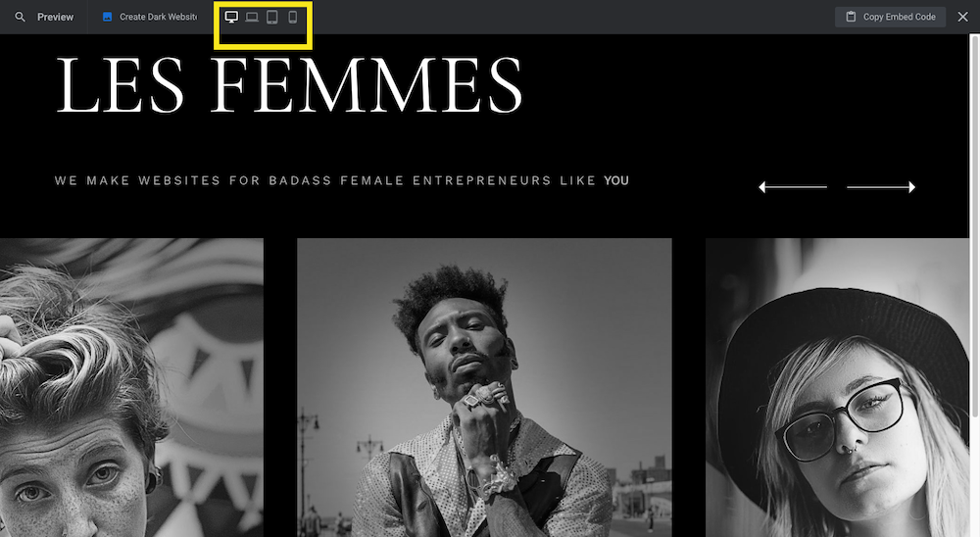Advance carousel with the right arrow
Viewport: 980px width, 537px height.
point(881,187)
